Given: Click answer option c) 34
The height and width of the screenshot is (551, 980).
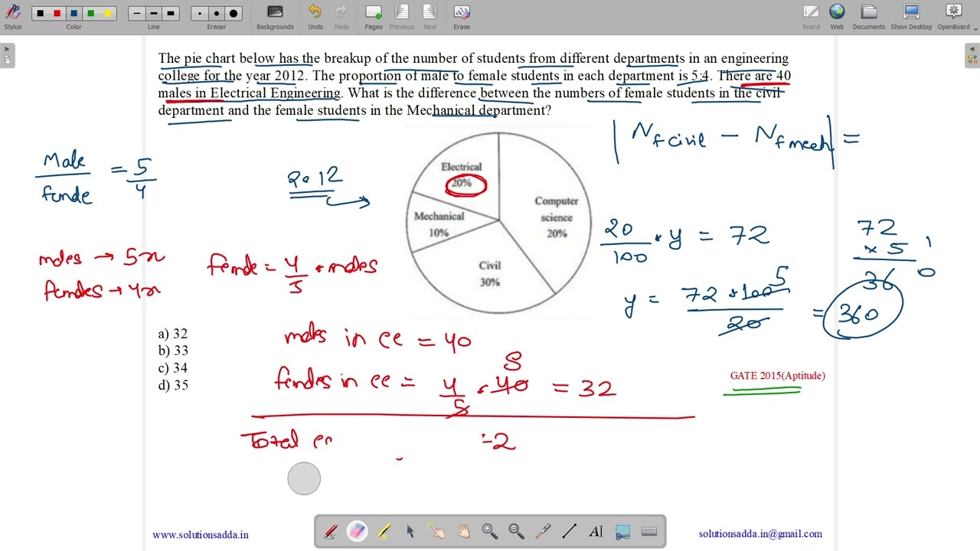Looking at the screenshot, I should 173,368.
